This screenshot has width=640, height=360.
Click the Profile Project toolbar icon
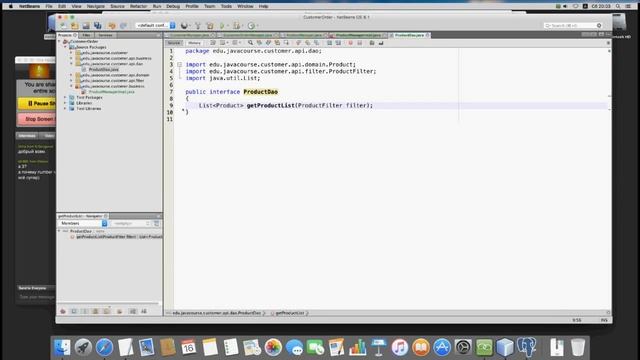(251, 26)
